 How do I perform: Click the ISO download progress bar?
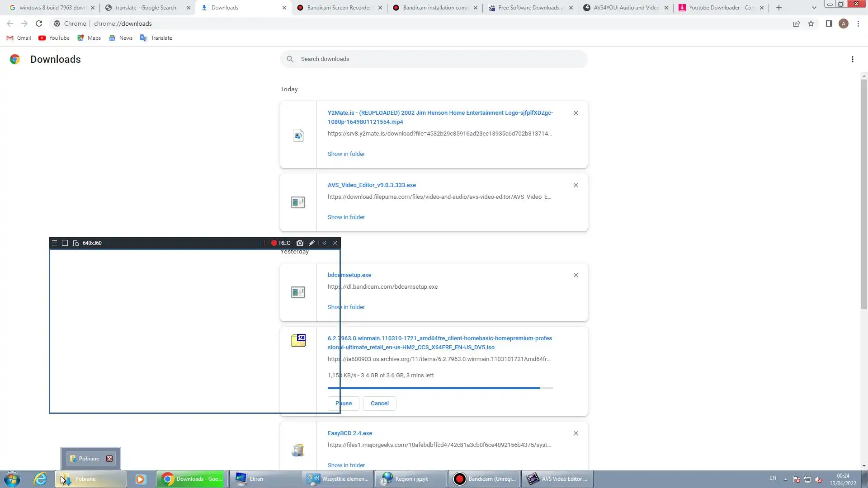point(440,388)
